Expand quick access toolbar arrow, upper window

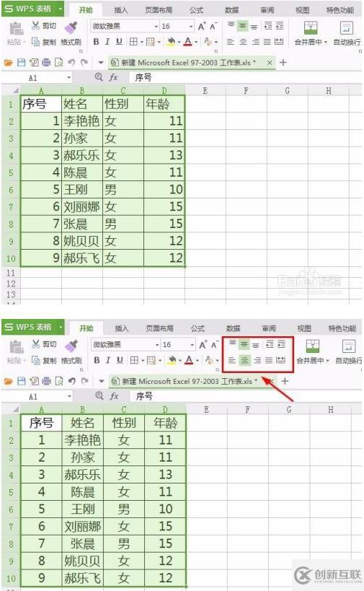pos(100,63)
